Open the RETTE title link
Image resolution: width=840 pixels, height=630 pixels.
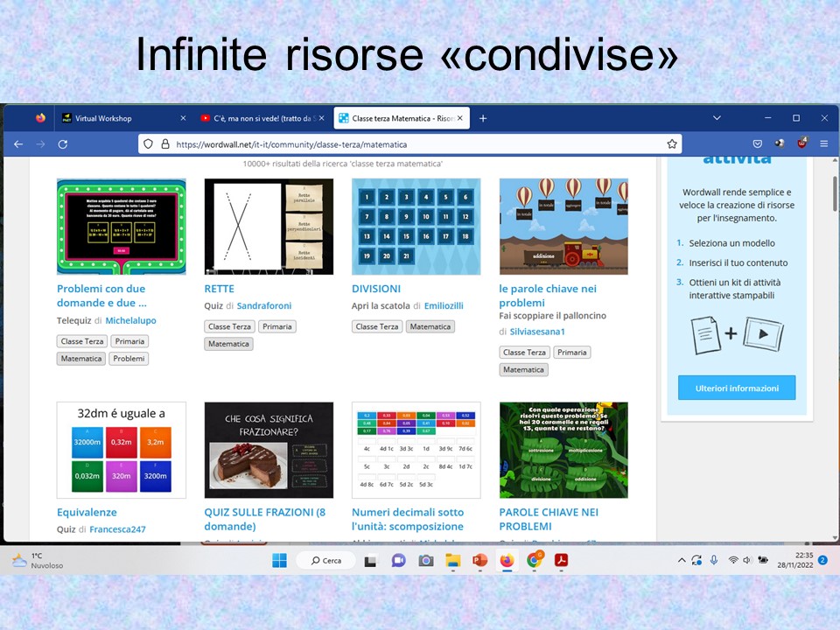point(219,289)
